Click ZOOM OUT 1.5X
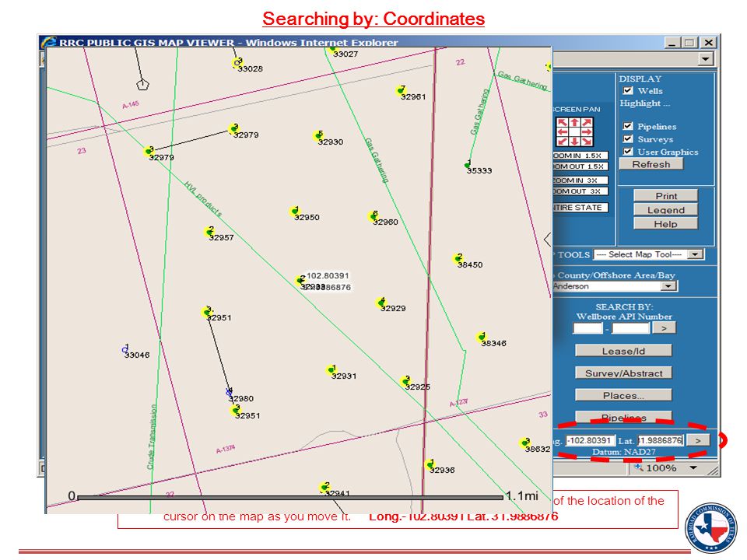 [x=580, y=166]
